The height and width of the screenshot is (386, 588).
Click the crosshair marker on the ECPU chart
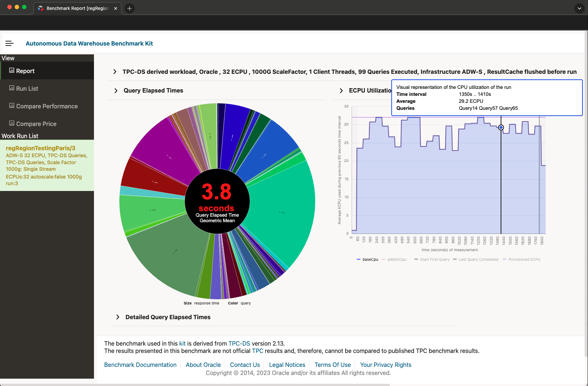501,127
